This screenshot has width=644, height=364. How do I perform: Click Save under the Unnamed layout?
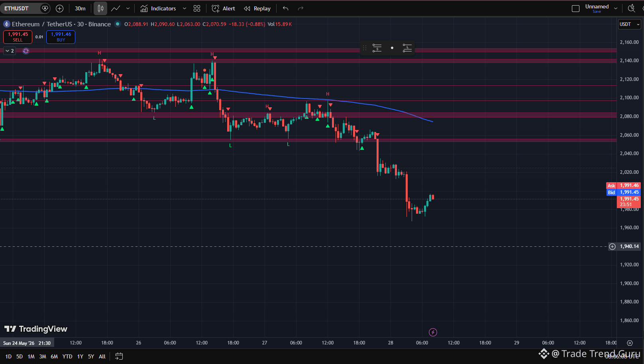pyautogui.click(x=597, y=12)
